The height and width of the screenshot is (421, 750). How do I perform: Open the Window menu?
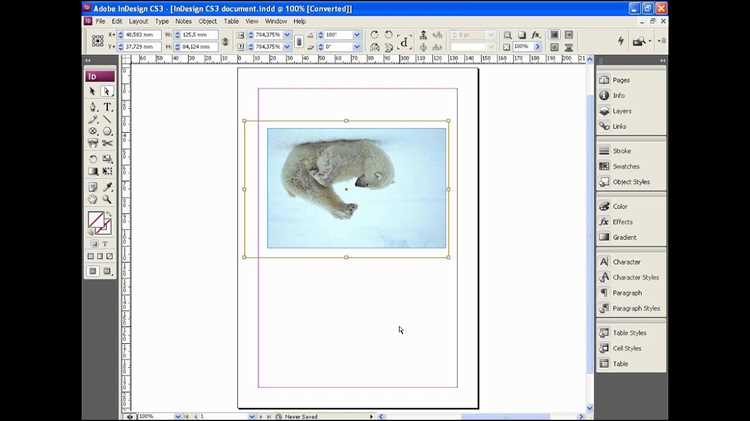point(276,22)
